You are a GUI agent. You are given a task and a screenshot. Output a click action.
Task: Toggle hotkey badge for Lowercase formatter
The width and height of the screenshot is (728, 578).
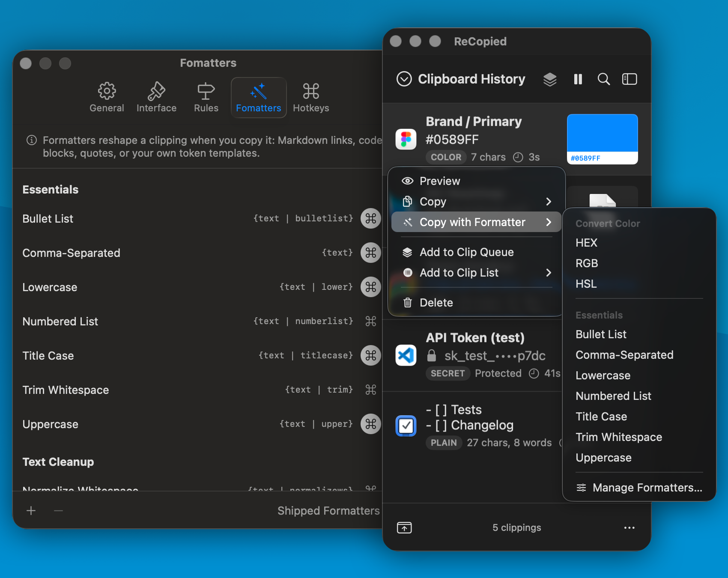pos(371,287)
